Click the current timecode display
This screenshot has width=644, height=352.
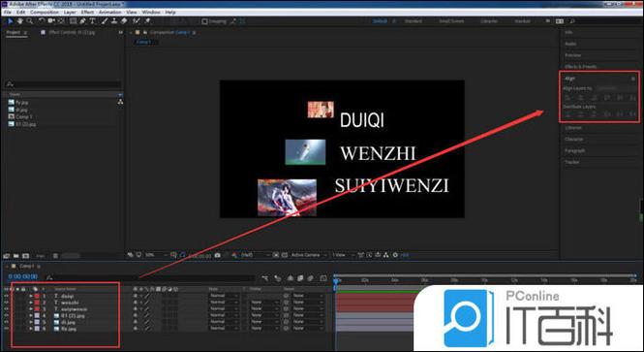point(23,276)
